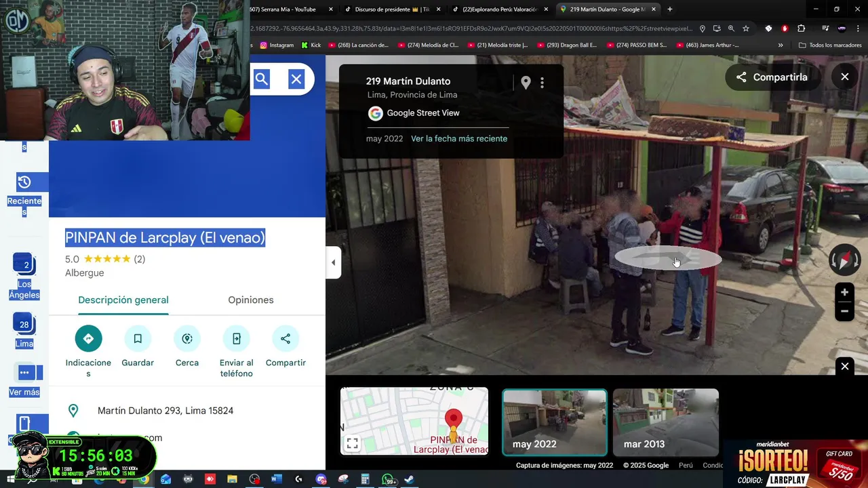
Task: Share the place via Compartir icon
Action: (285, 347)
